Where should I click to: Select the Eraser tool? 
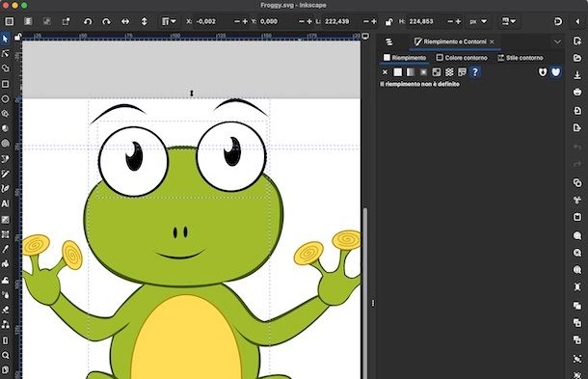click(x=5, y=310)
